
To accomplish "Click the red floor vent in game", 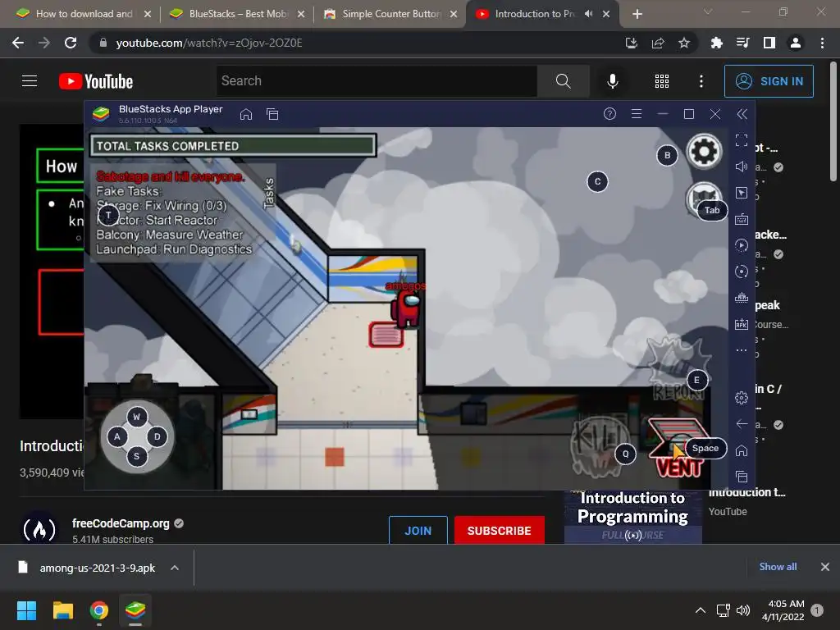I will click(386, 335).
